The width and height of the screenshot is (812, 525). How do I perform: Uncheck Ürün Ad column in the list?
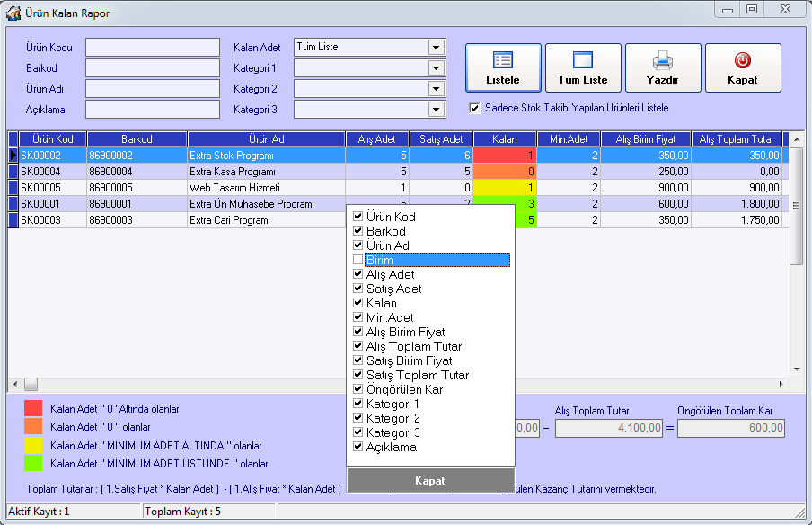point(357,245)
